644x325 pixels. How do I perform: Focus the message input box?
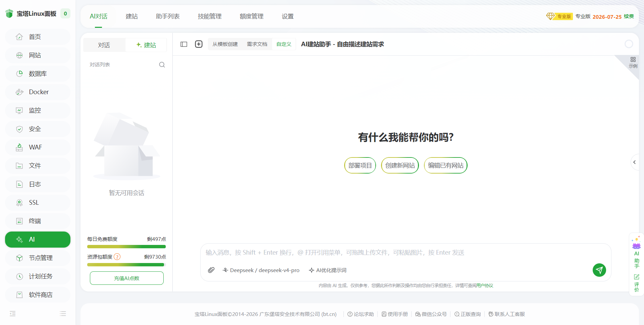(406, 253)
